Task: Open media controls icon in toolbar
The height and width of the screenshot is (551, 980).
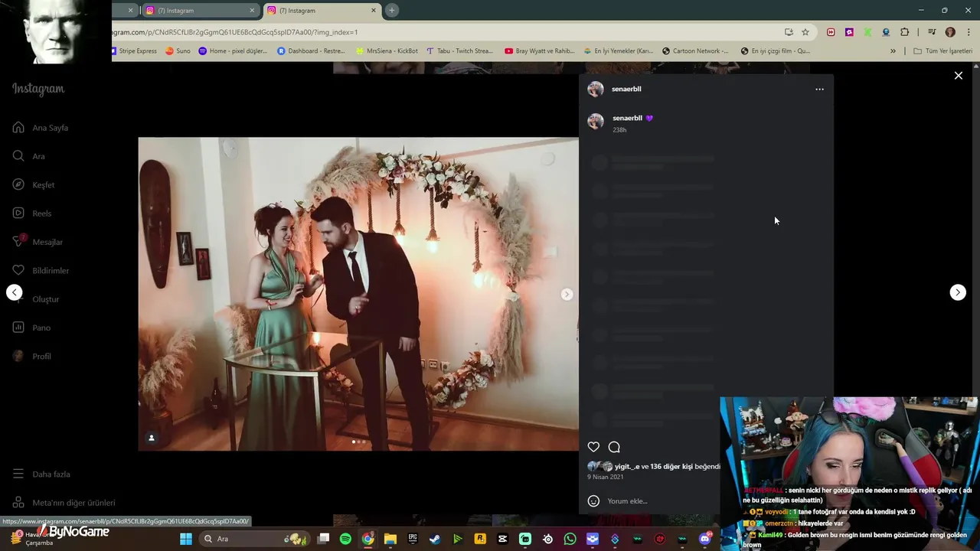Action: pos(932,32)
